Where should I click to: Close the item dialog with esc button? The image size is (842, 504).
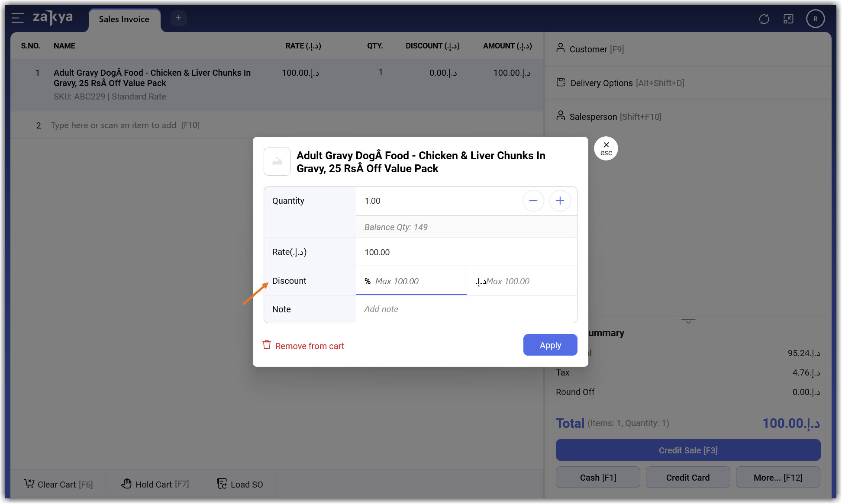click(x=606, y=148)
